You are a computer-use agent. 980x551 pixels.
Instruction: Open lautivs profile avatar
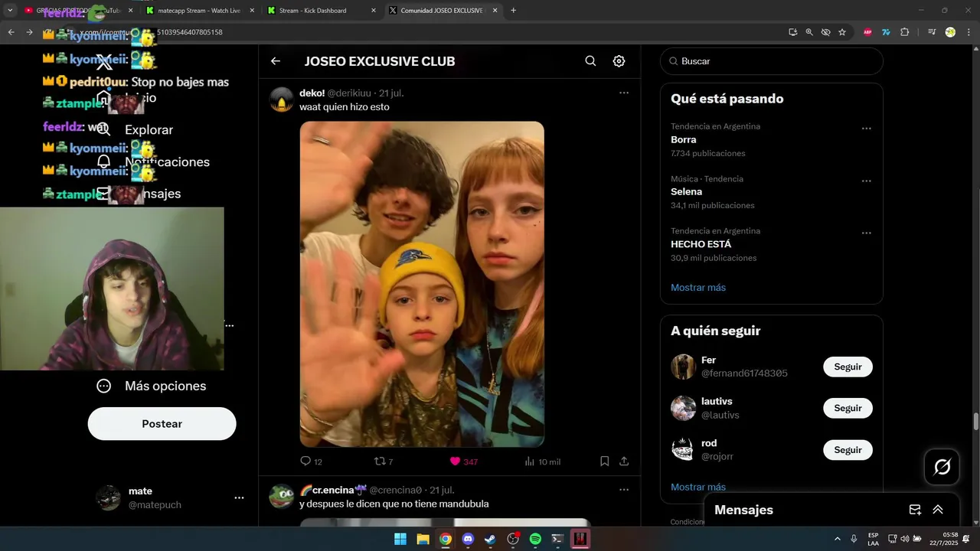pyautogui.click(x=683, y=408)
